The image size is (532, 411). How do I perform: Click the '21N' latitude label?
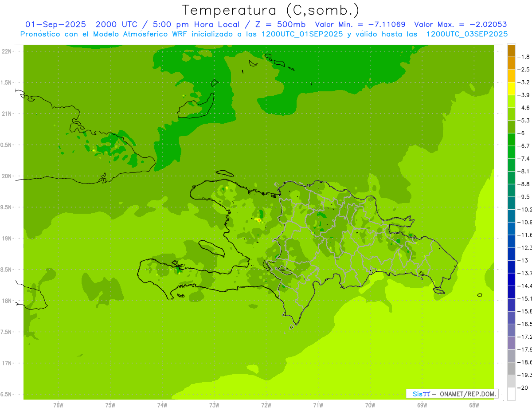coord(7,114)
